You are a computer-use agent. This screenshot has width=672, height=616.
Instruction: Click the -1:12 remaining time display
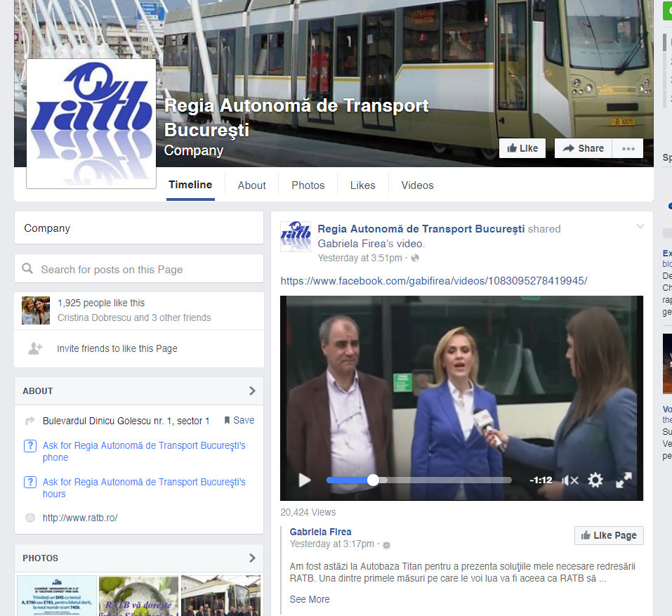pos(541,480)
